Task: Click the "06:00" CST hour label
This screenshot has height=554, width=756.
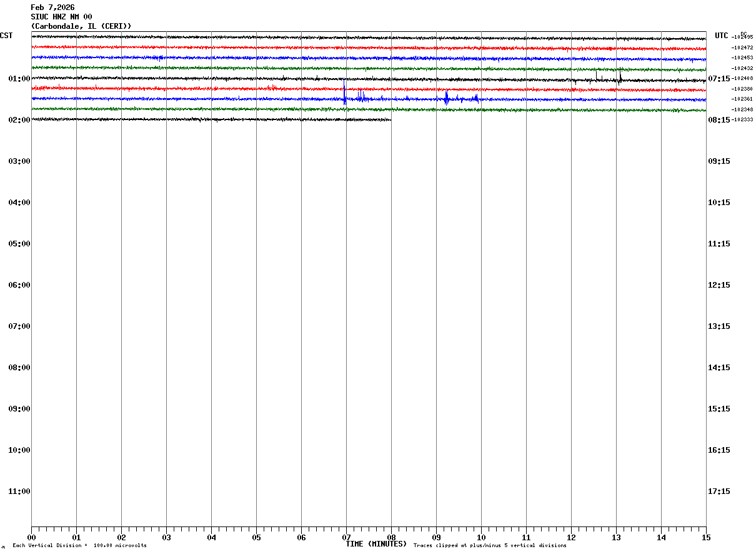Action: pyautogui.click(x=19, y=285)
